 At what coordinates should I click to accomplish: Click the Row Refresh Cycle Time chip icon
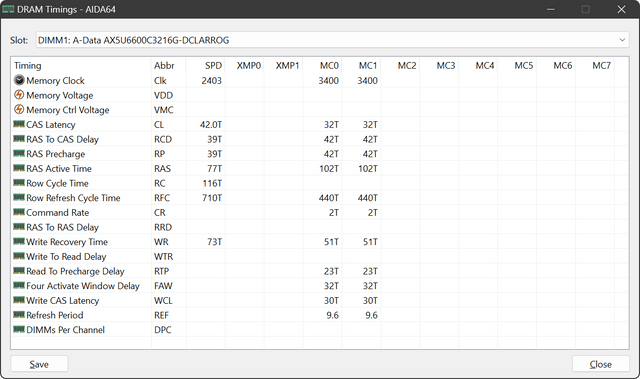[x=19, y=197]
